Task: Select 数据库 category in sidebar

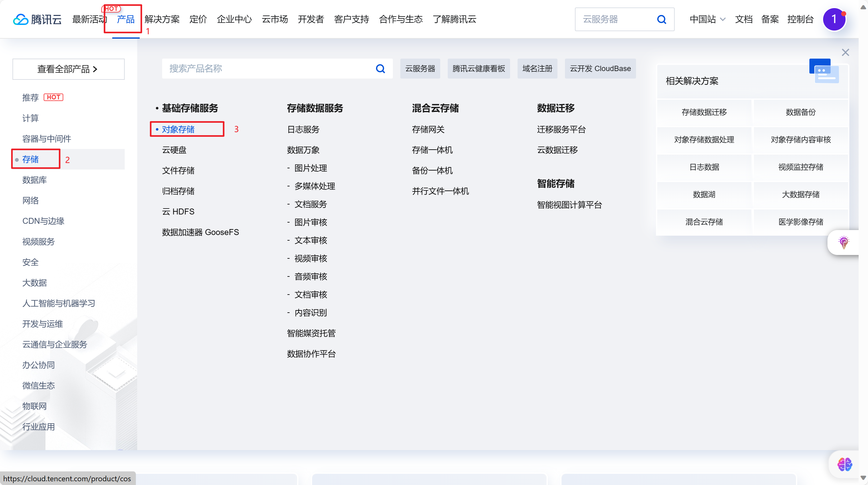Action: click(34, 180)
